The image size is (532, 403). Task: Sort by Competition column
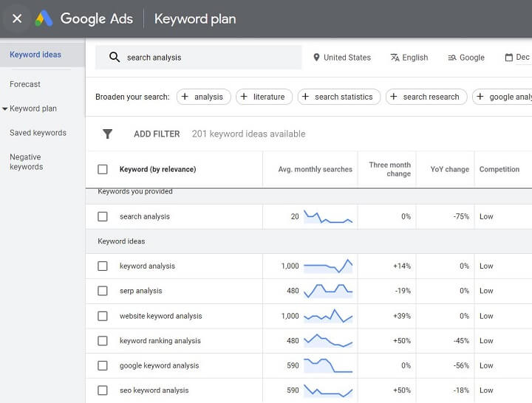(499, 169)
